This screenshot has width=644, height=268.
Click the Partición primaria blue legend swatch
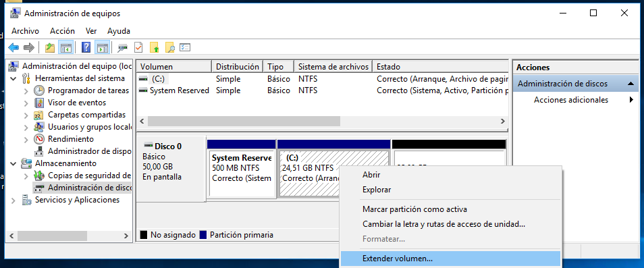[x=203, y=235]
